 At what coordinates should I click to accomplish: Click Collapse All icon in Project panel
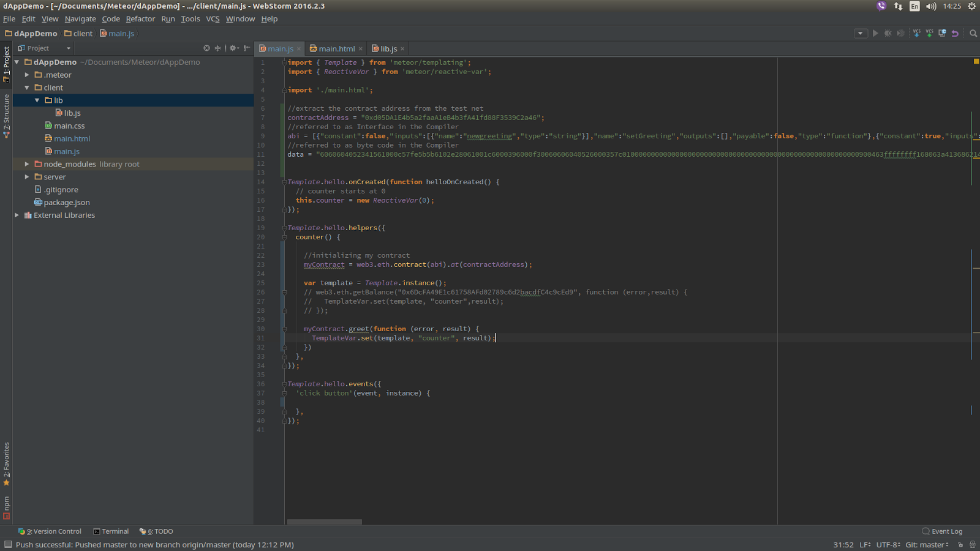(x=217, y=48)
